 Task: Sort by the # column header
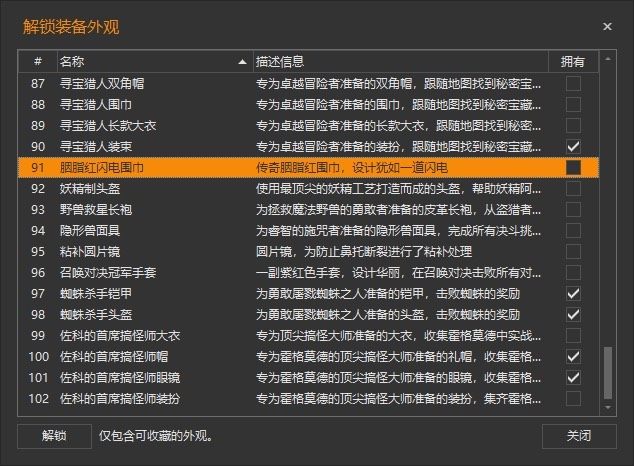(38, 62)
